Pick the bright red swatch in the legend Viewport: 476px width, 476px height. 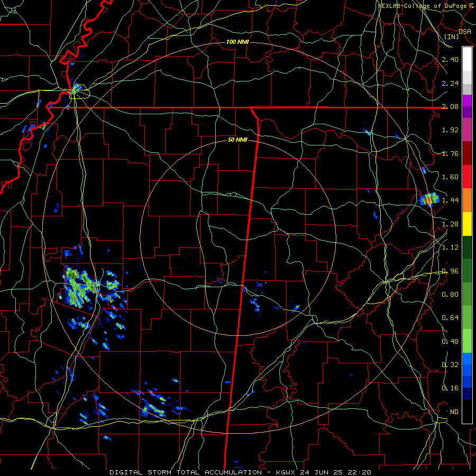coord(467,177)
